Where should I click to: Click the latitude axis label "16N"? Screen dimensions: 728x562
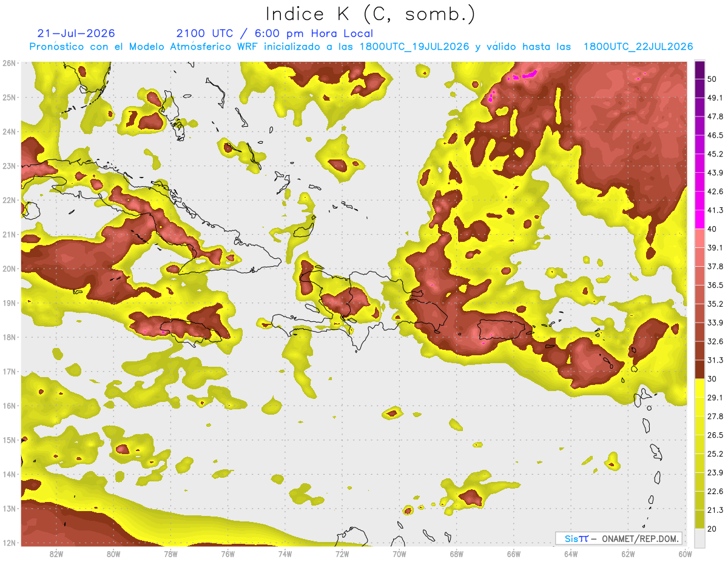click(x=9, y=406)
